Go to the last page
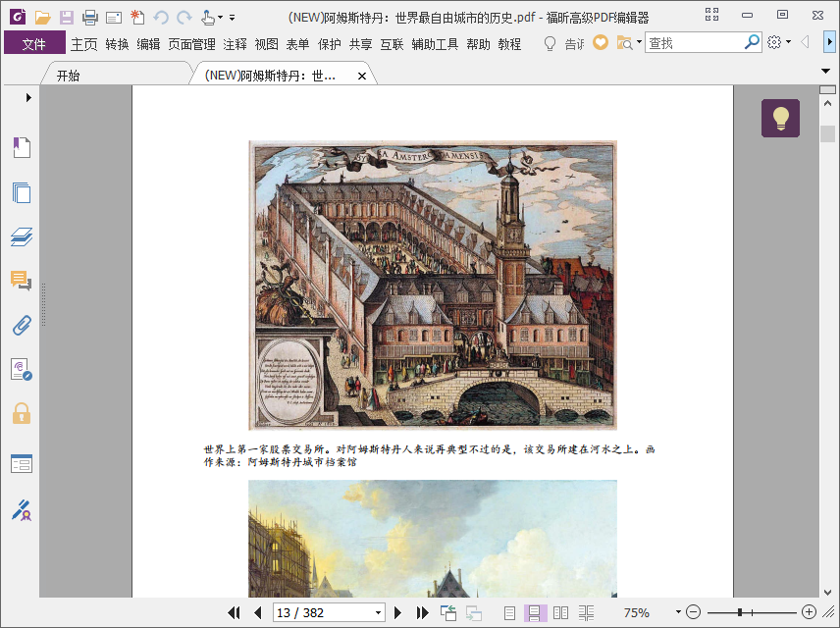This screenshot has height=628, width=840. pos(422,612)
